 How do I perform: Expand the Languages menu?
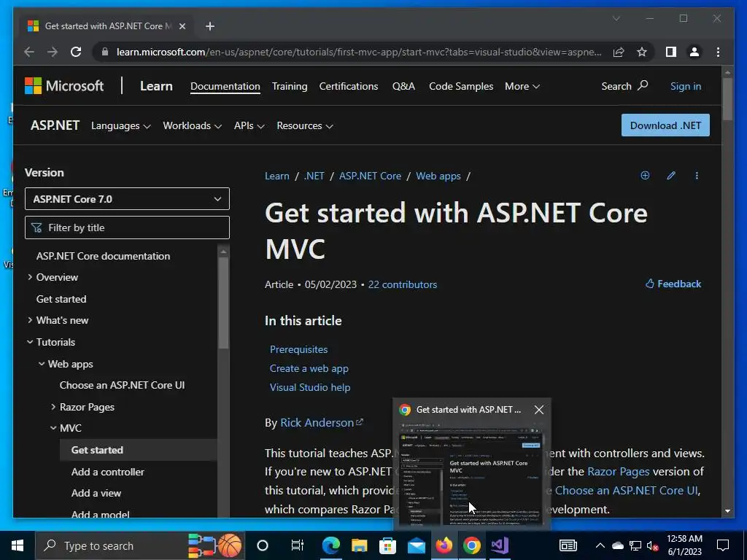pyautogui.click(x=120, y=125)
